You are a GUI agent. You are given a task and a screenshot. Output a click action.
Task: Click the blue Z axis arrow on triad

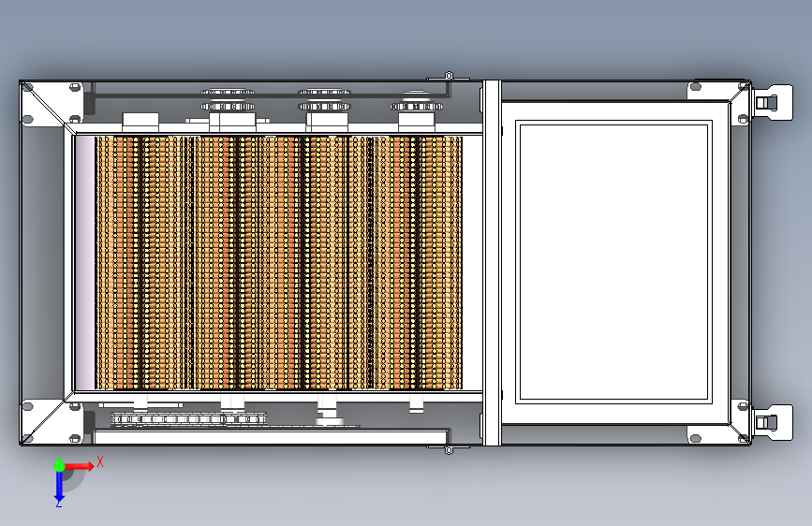pyautogui.click(x=59, y=487)
